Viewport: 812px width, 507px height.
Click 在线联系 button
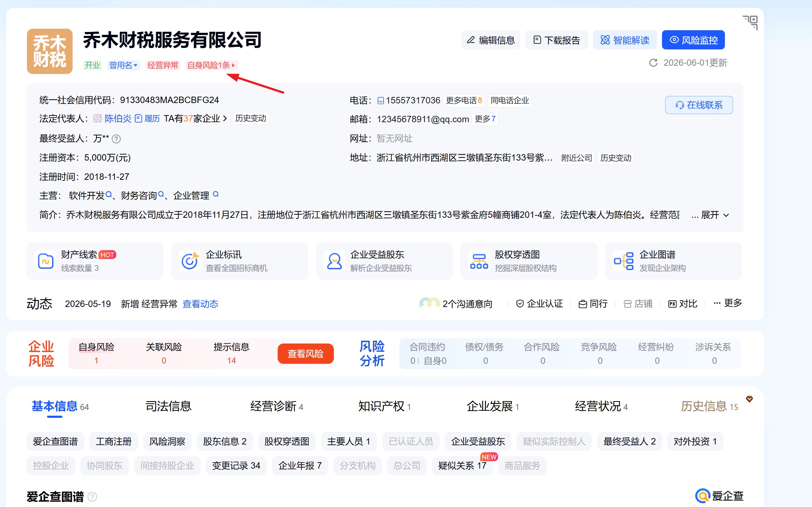coord(699,105)
